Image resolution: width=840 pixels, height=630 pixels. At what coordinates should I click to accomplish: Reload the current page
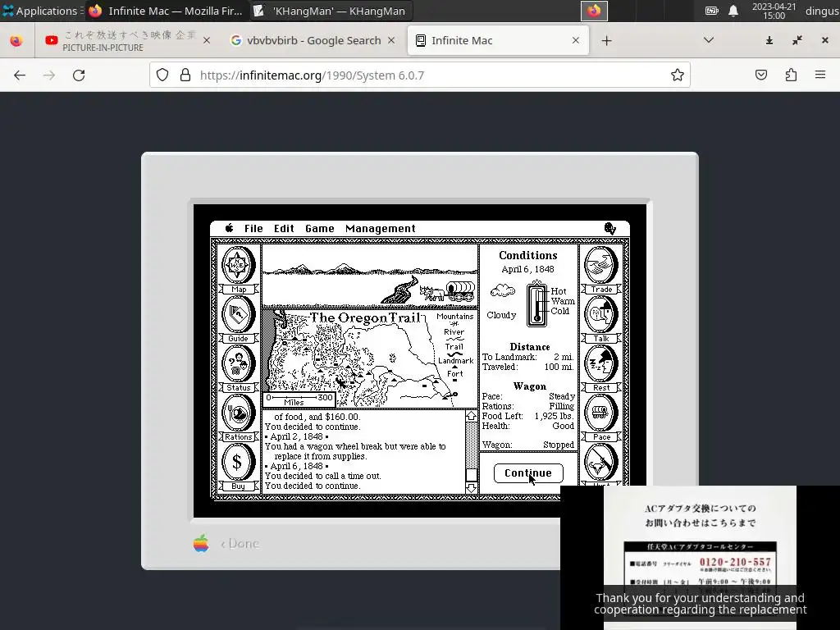point(79,75)
